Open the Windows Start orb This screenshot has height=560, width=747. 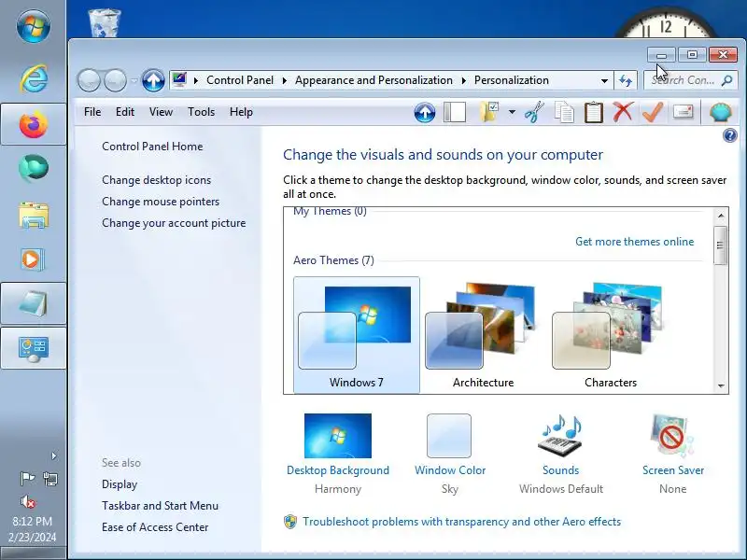[34, 26]
